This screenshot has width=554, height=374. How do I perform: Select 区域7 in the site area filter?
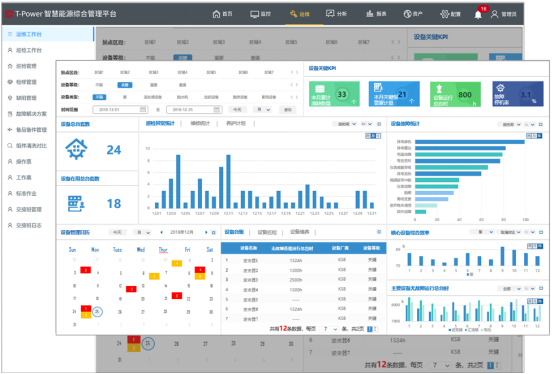point(269,72)
